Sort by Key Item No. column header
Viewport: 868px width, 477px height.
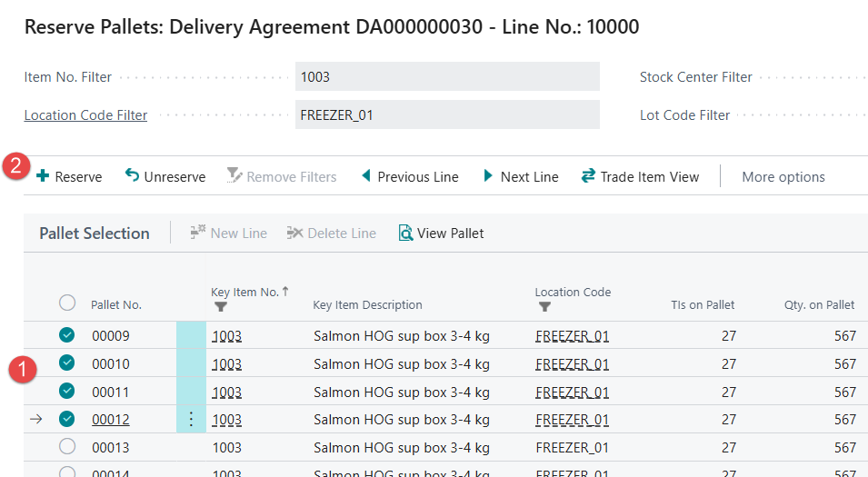point(245,292)
